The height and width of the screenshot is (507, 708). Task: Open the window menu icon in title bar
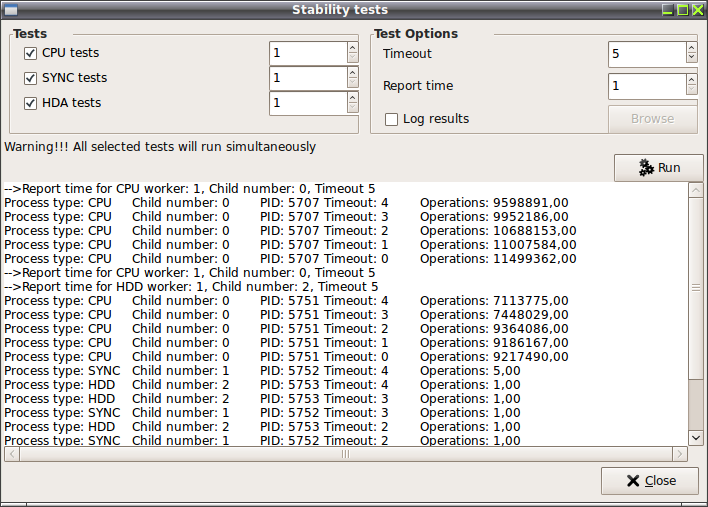point(10,10)
